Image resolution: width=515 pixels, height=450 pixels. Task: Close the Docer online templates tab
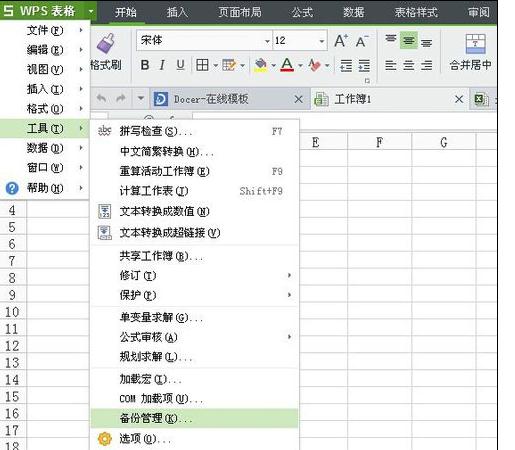pyautogui.click(x=299, y=99)
